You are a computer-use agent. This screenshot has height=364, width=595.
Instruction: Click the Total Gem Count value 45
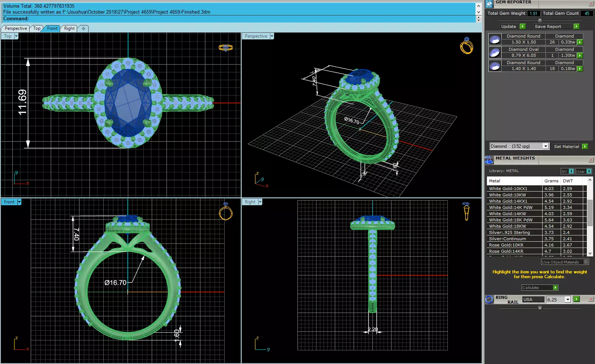(x=587, y=13)
